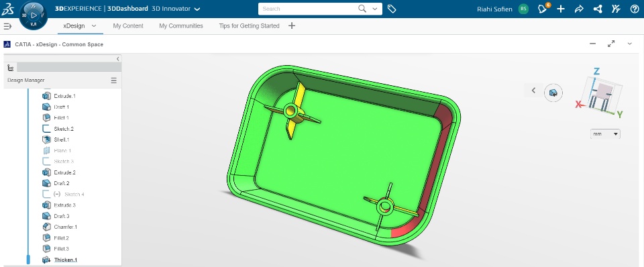This screenshot has height=267, width=644.
Task: Collapse the Design Manager side panel
Action: pos(118,59)
